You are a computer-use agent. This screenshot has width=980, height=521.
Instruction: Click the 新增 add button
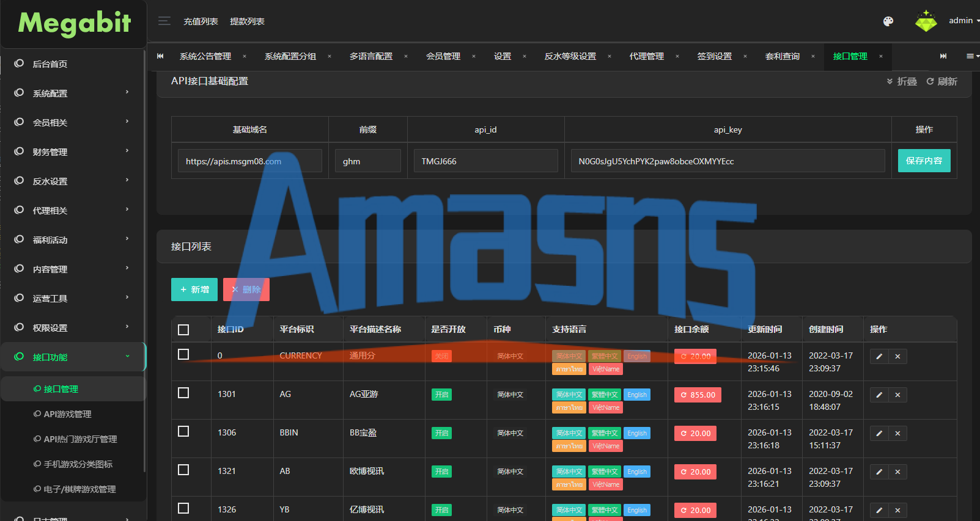tap(194, 290)
